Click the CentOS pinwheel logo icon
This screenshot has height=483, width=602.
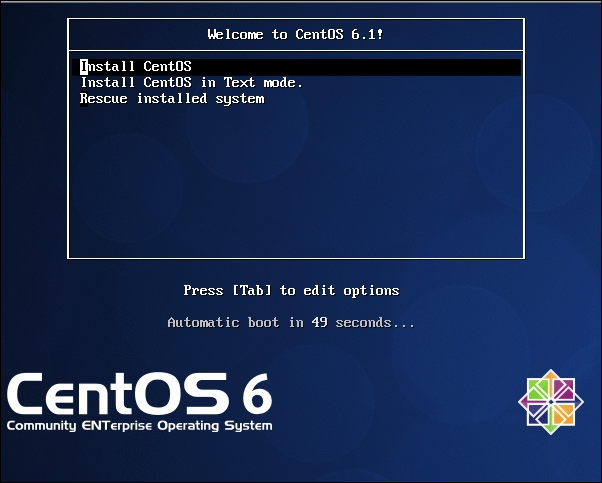pos(551,402)
